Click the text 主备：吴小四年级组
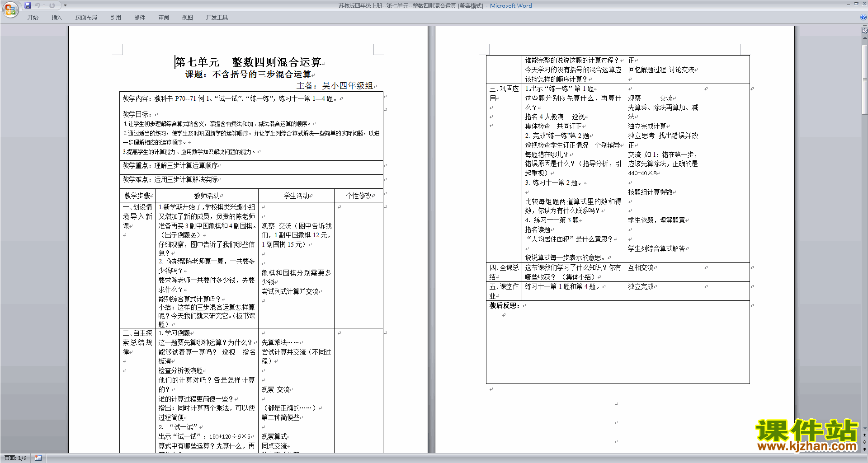868x463 pixels. [x=335, y=86]
